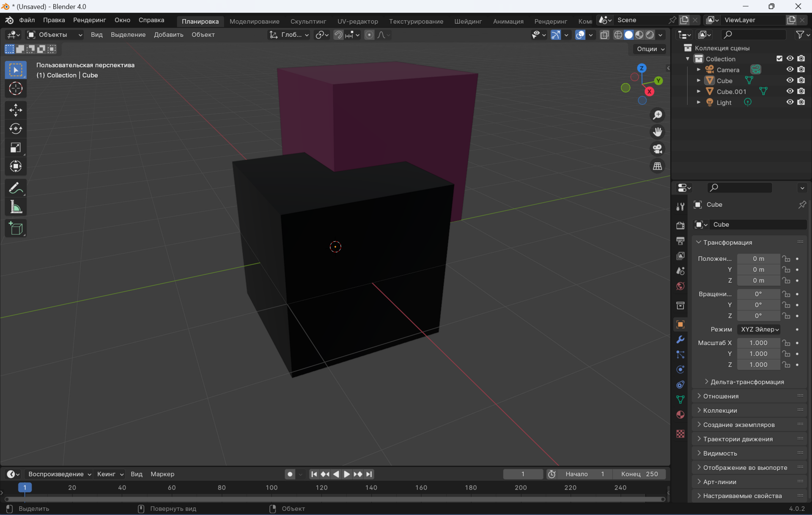
Task: Select the Measure ruler tool
Action: click(x=16, y=207)
